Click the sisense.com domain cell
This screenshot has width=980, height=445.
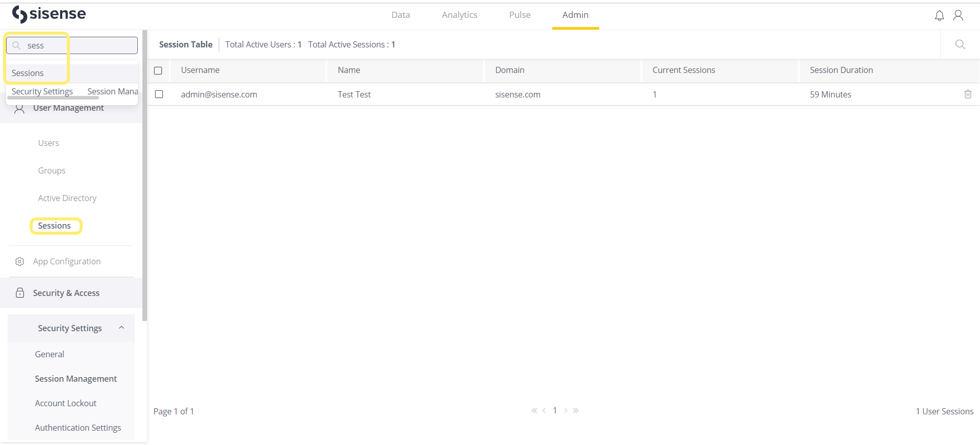518,94
